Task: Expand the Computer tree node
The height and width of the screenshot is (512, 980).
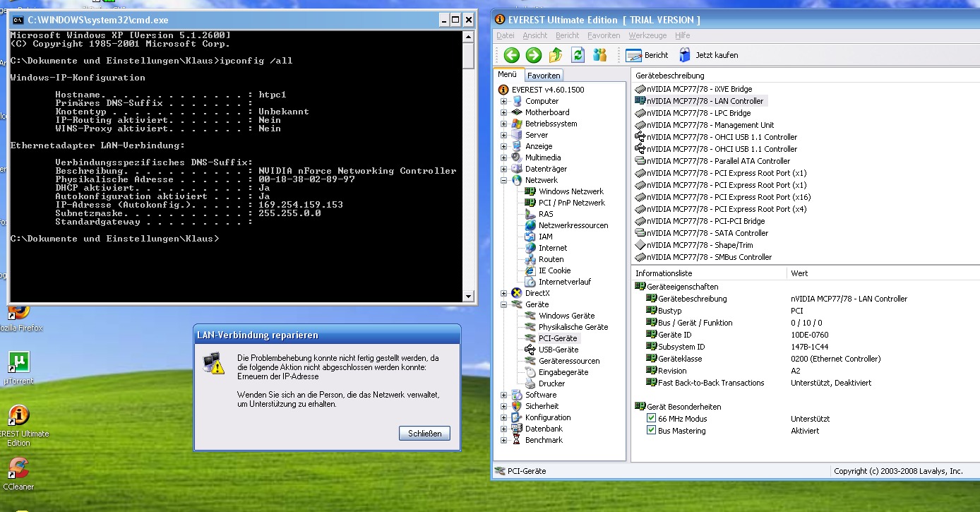Action: pos(503,101)
